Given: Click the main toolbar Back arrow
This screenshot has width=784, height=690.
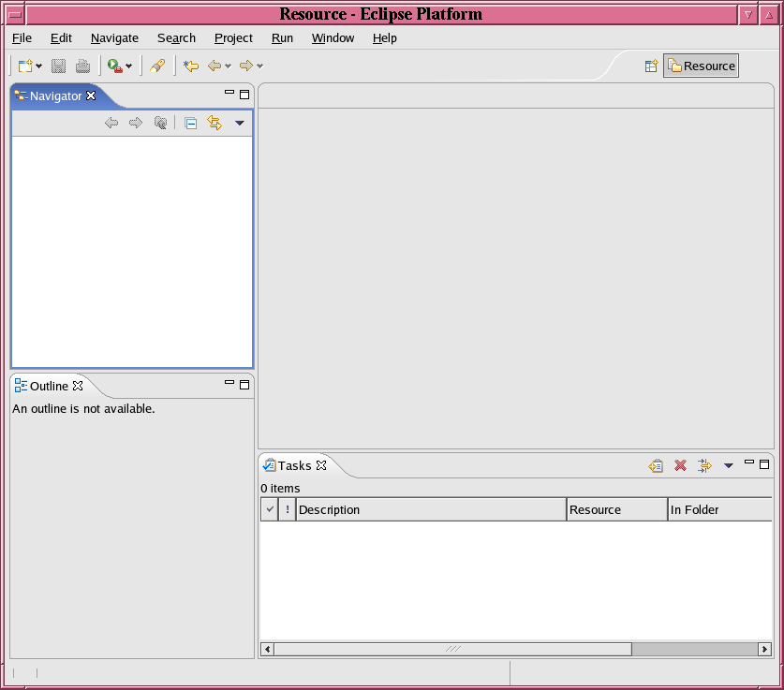Looking at the screenshot, I should (214, 66).
